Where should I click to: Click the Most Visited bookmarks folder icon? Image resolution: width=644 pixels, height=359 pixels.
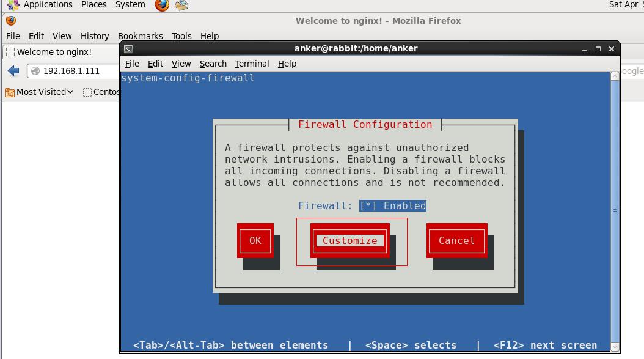point(10,92)
